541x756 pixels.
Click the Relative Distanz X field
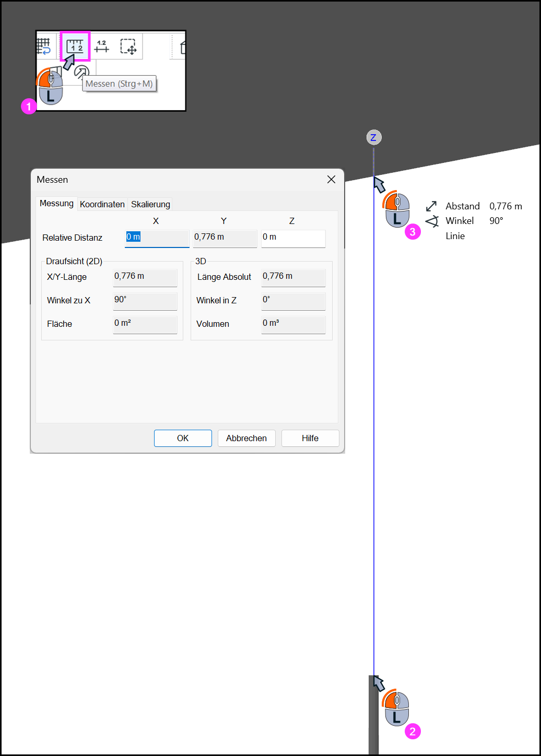pos(157,238)
